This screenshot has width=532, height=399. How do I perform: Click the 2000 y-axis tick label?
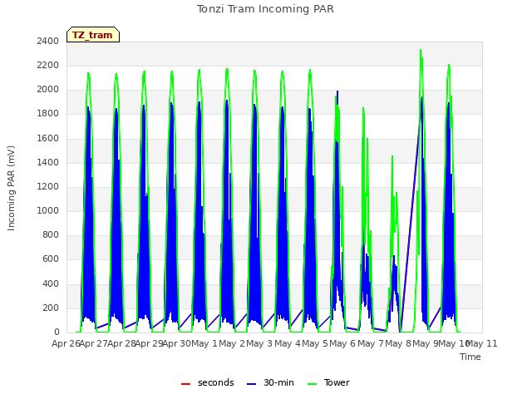[x=48, y=90]
